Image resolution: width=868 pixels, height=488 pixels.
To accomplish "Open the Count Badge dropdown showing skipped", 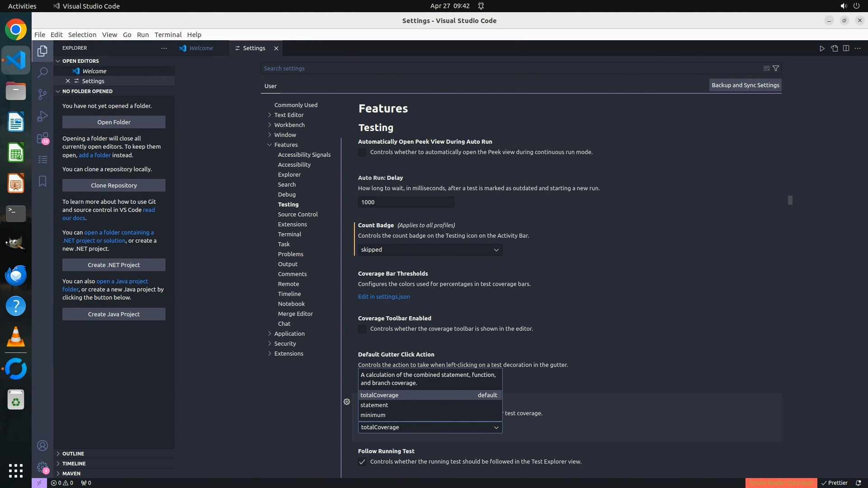I will 429,250.
